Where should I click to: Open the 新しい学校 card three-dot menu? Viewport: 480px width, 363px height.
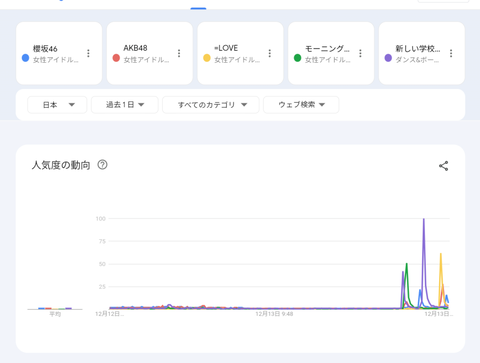[451, 53]
